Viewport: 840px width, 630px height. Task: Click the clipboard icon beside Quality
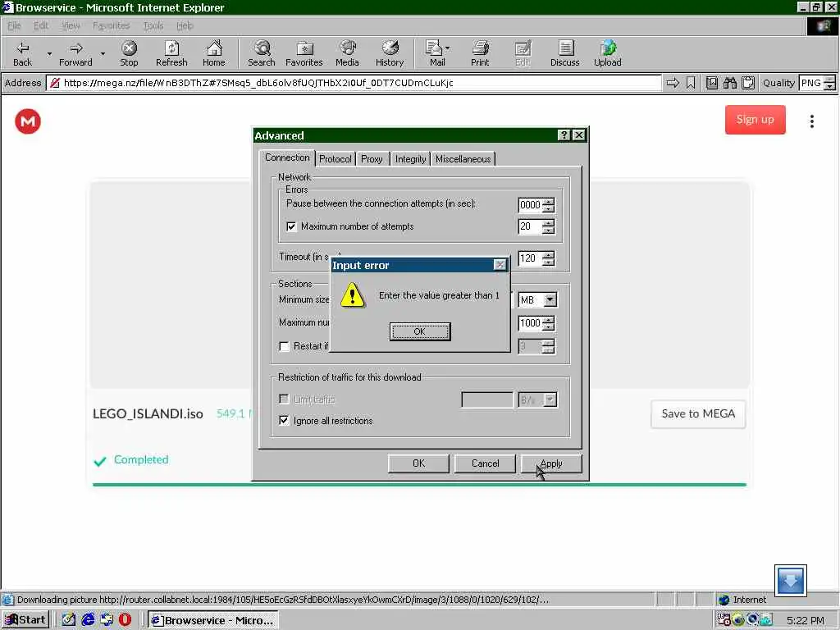click(x=748, y=83)
